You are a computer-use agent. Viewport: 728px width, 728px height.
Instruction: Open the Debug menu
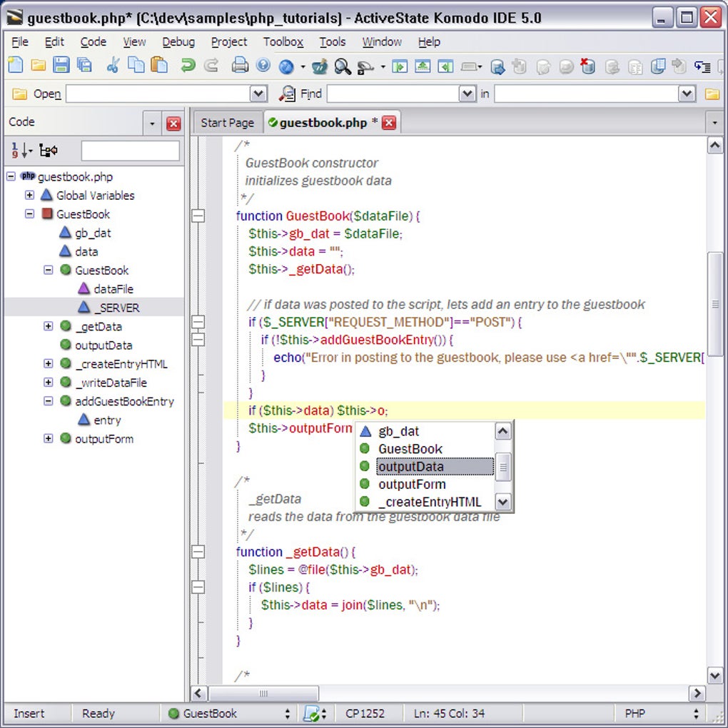(x=178, y=42)
